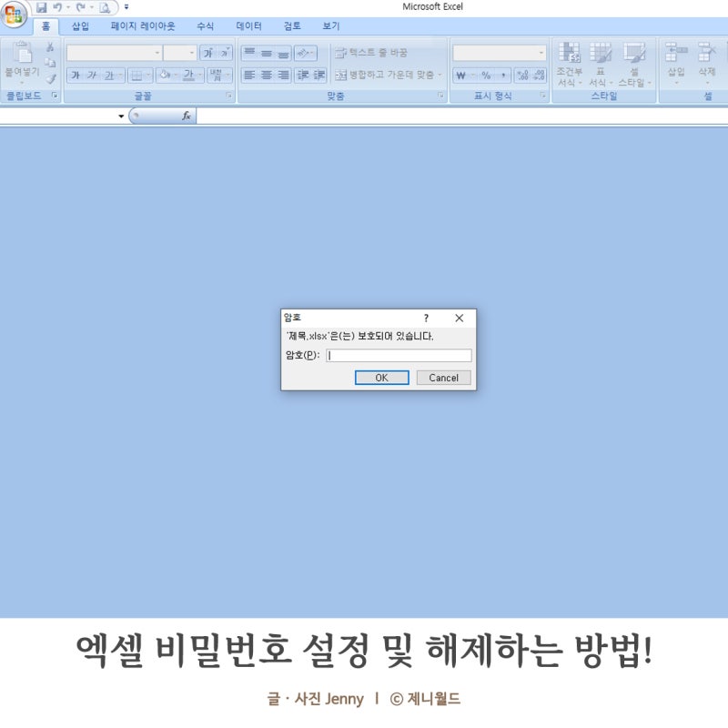Viewport: 728px width, 728px height.
Task: Toggle Align Text Left
Action: pyautogui.click(x=249, y=75)
